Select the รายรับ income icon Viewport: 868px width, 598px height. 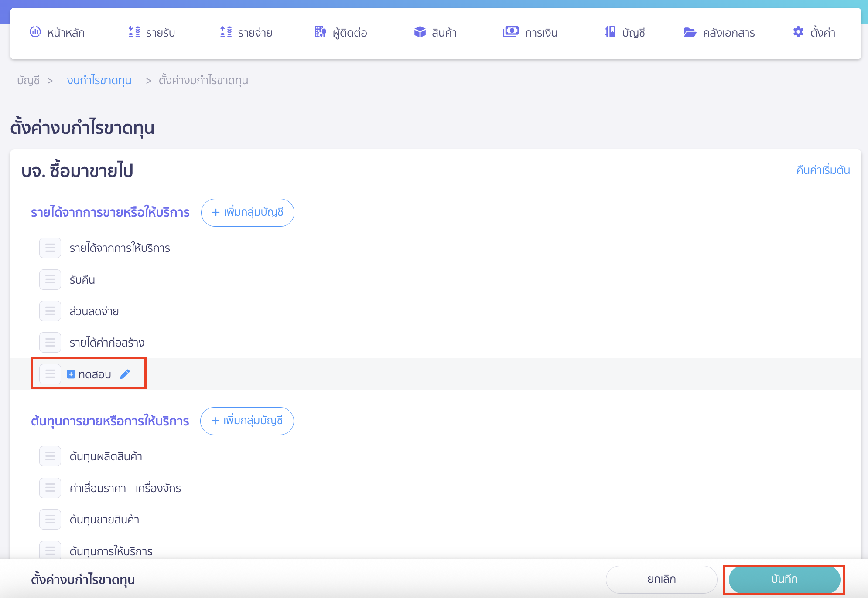pos(133,32)
